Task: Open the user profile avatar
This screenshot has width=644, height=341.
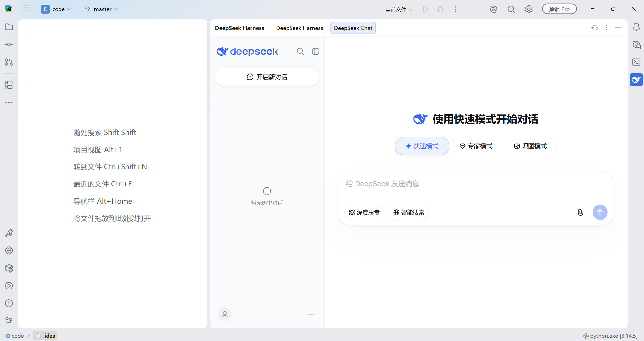Action: coord(225,314)
